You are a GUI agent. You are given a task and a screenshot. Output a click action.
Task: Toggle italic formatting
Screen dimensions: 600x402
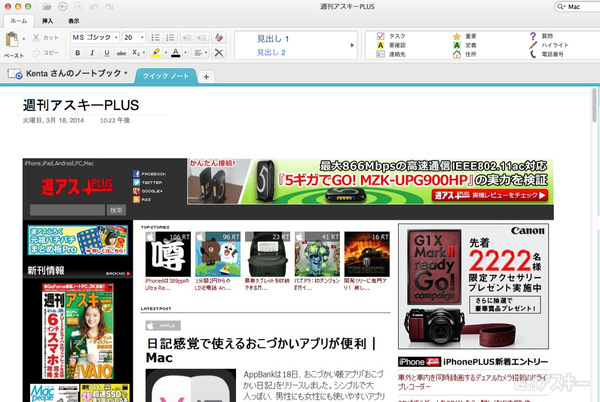pos(92,53)
